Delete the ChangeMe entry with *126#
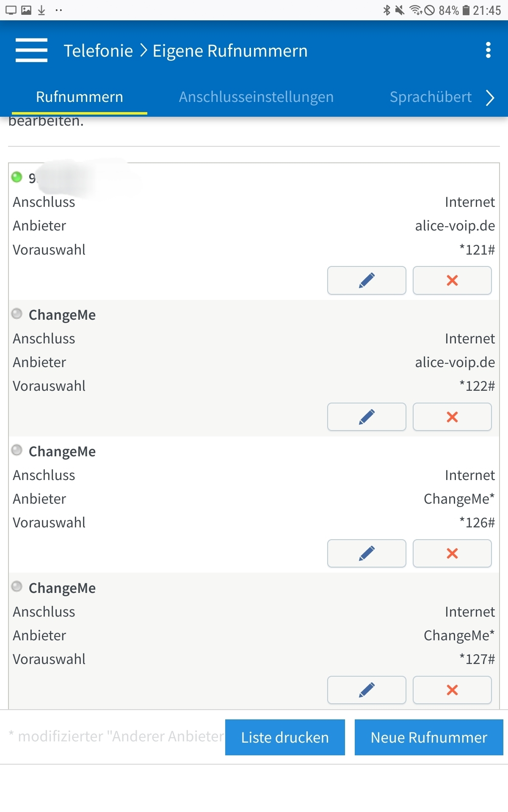Viewport: 508px width, 812px height. point(452,553)
